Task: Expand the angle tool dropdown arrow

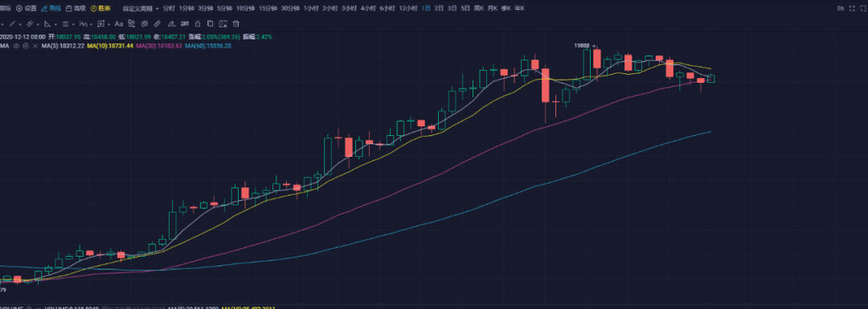Action: tap(55, 24)
